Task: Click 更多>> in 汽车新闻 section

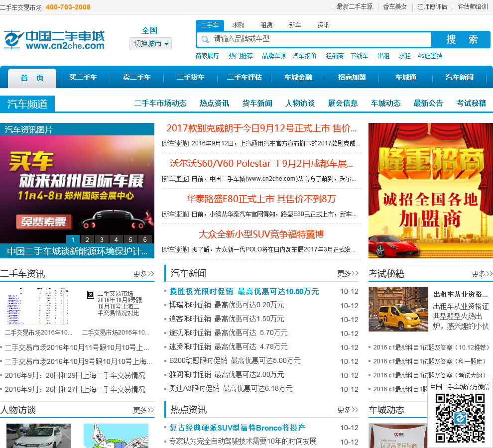Action: click(348, 273)
